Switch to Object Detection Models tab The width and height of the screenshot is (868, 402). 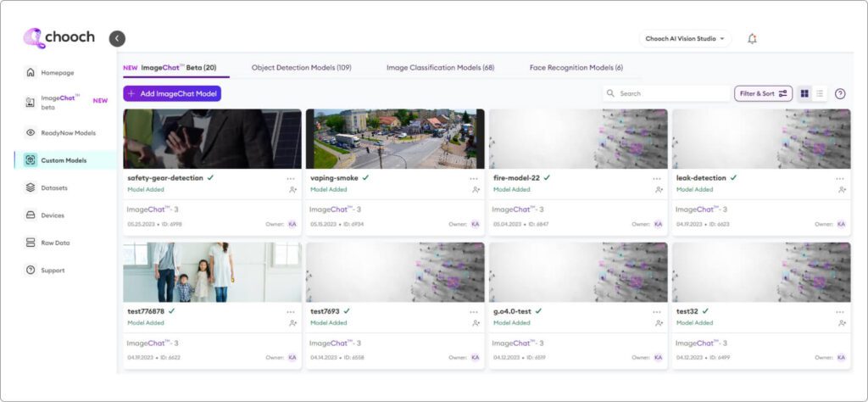(301, 68)
